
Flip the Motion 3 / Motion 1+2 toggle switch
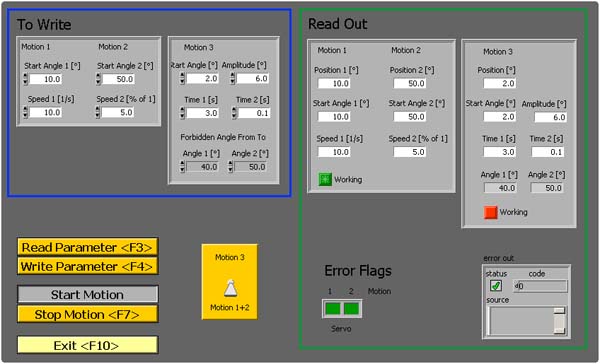click(x=230, y=289)
